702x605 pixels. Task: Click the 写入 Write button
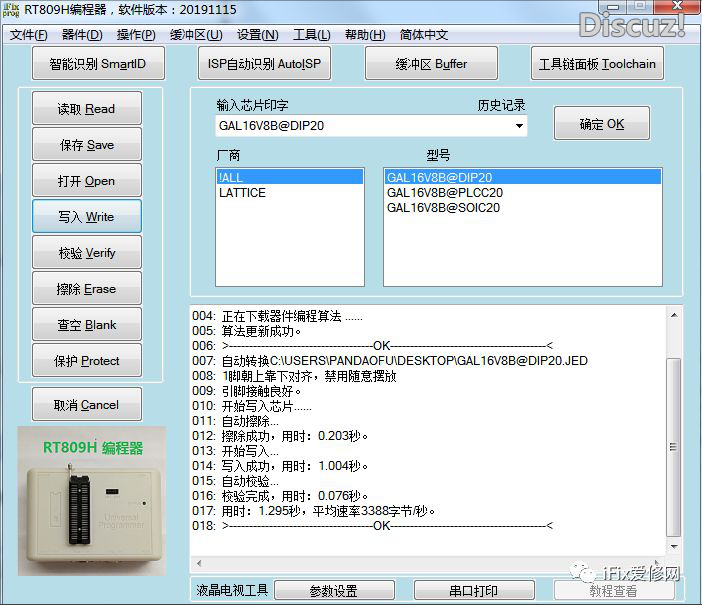coord(87,216)
